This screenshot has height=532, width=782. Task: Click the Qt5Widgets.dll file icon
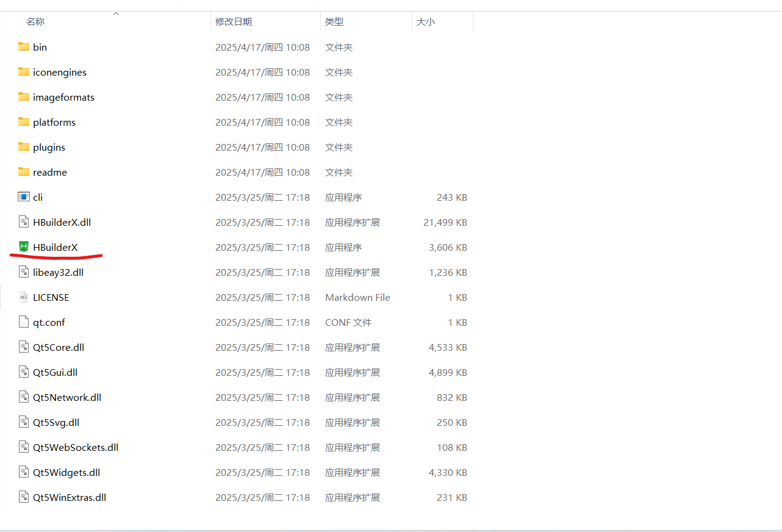(x=24, y=472)
